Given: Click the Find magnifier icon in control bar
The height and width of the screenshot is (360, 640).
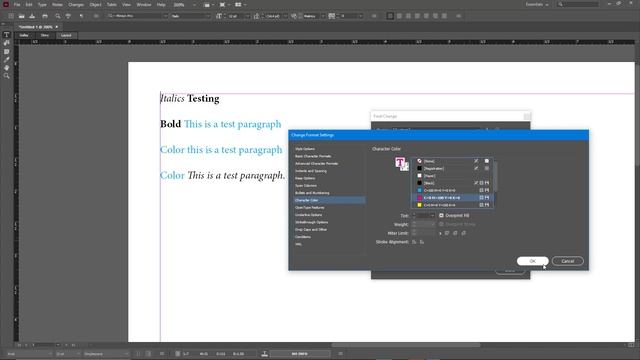Looking at the screenshot, I should coord(58,16).
